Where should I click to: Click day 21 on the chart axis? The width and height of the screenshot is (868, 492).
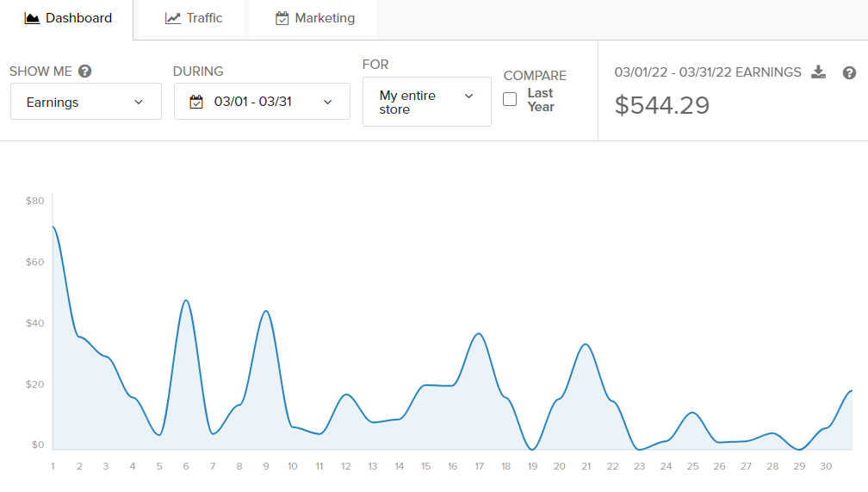pyautogui.click(x=586, y=466)
